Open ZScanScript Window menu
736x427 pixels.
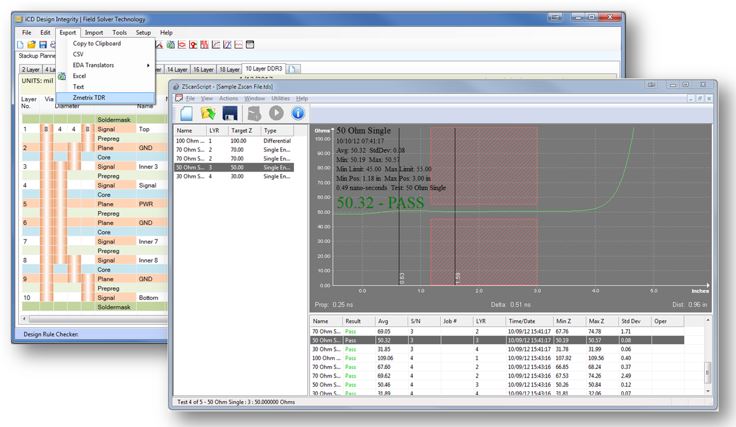coord(255,99)
